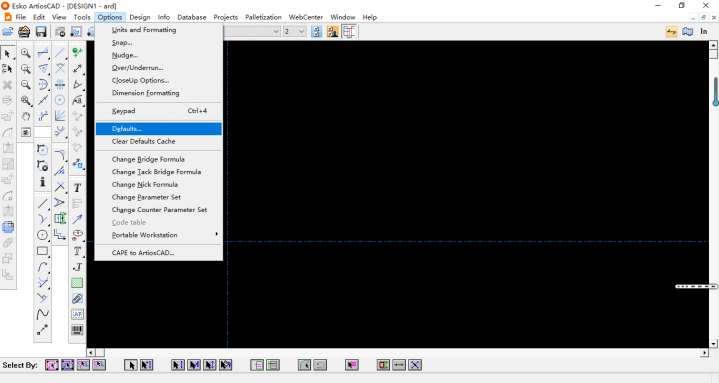The width and height of the screenshot is (719, 383).
Task: Click the Barcode tool icon
Action: pos(77,330)
